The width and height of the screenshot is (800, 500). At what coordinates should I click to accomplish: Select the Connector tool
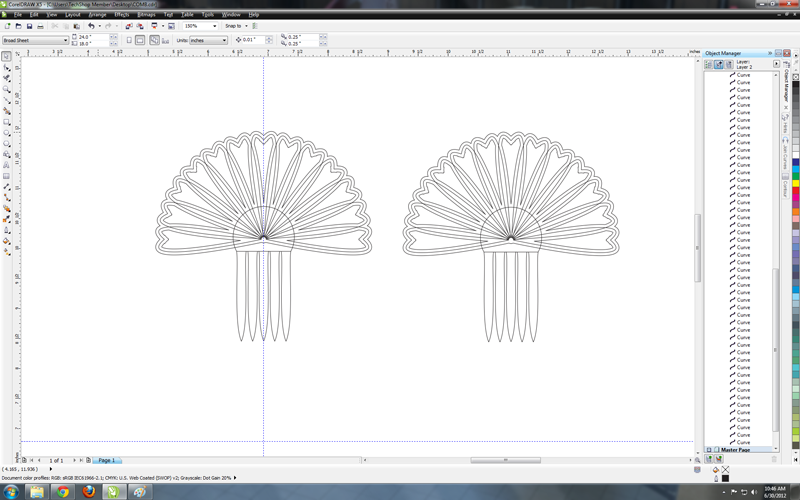click(7, 197)
